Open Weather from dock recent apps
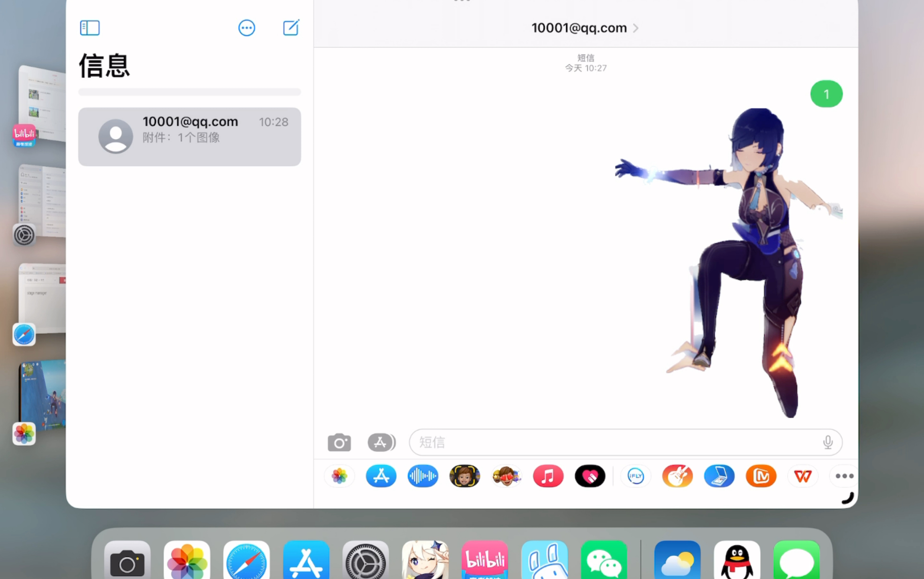 (x=677, y=560)
